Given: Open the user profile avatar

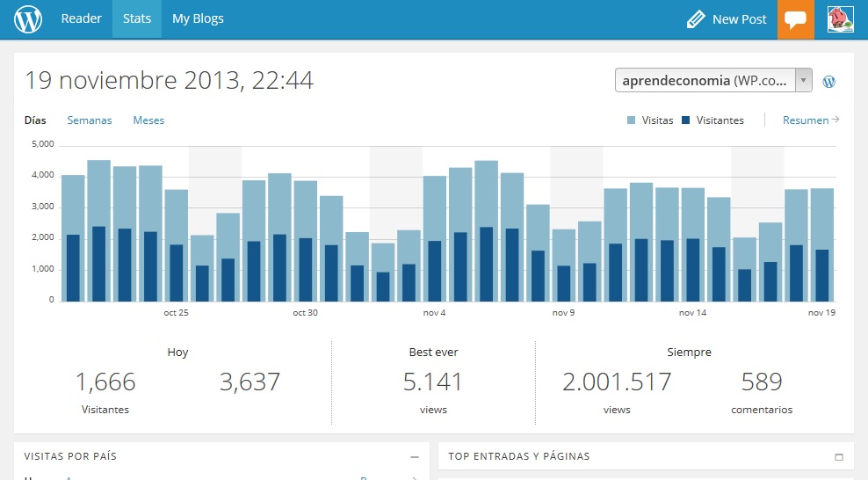Looking at the screenshot, I should click(x=841, y=19).
